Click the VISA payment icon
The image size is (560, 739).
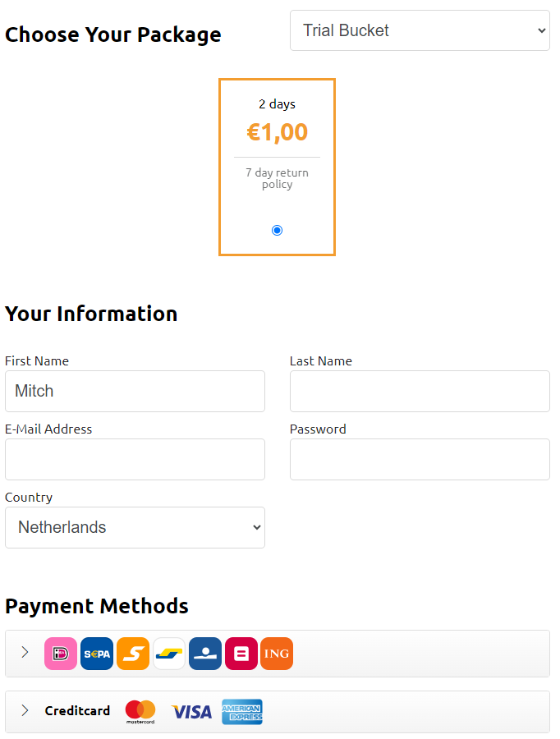(x=191, y=711)
